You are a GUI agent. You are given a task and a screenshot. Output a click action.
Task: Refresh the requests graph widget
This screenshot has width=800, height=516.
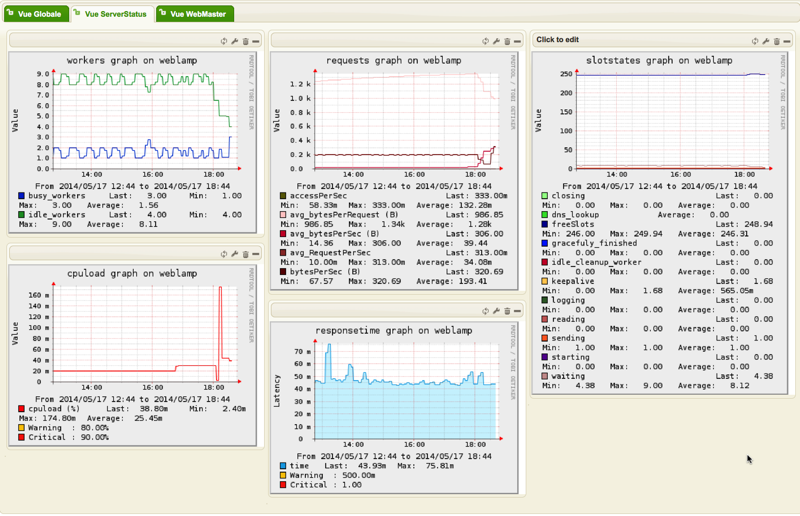click(x=486, y=41)
